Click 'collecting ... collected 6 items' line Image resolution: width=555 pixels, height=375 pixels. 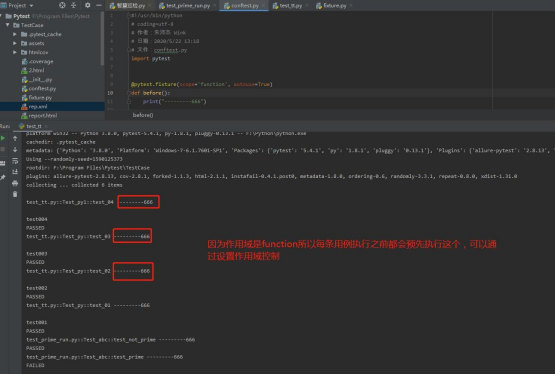pyautogui.click(x=74, y=185)
